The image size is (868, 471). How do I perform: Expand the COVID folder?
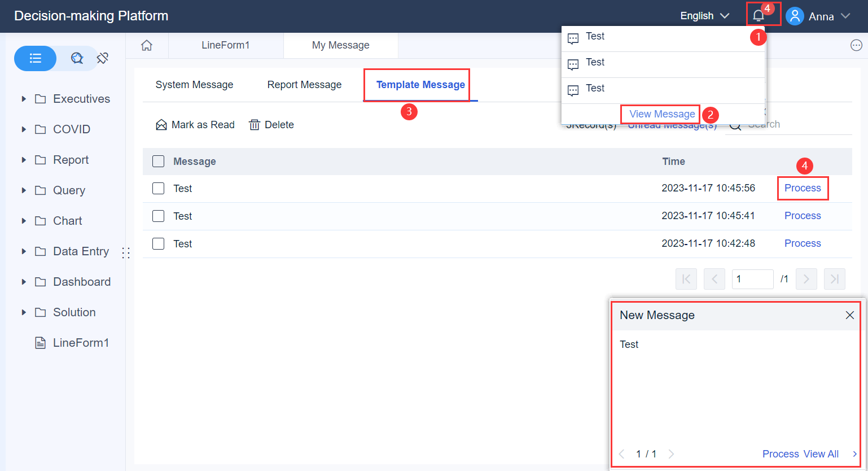(x=24, y=129)
